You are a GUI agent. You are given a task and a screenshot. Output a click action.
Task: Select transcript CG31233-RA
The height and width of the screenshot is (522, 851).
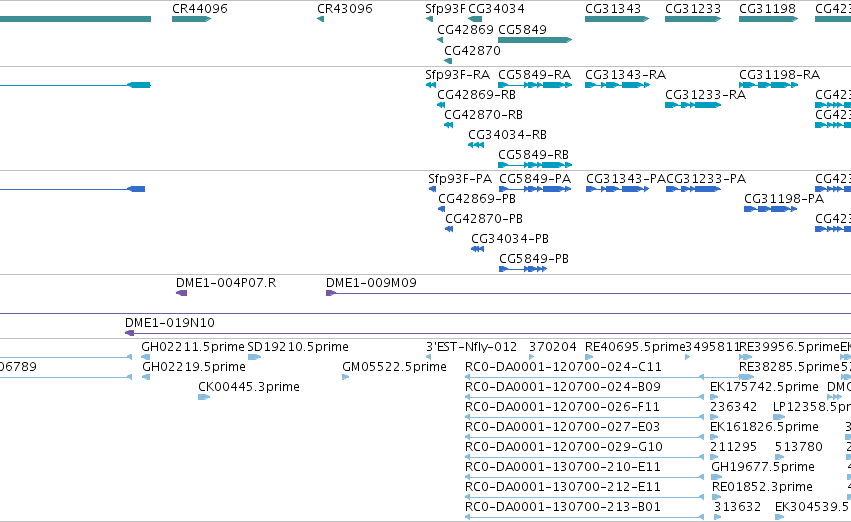705,94
